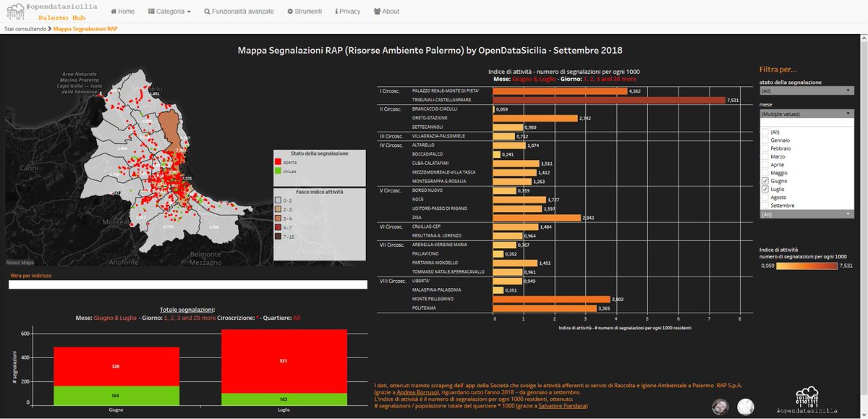Click the photo avatar at the bottom
Viewport: 868px width, 419px height.
(720, 405)
